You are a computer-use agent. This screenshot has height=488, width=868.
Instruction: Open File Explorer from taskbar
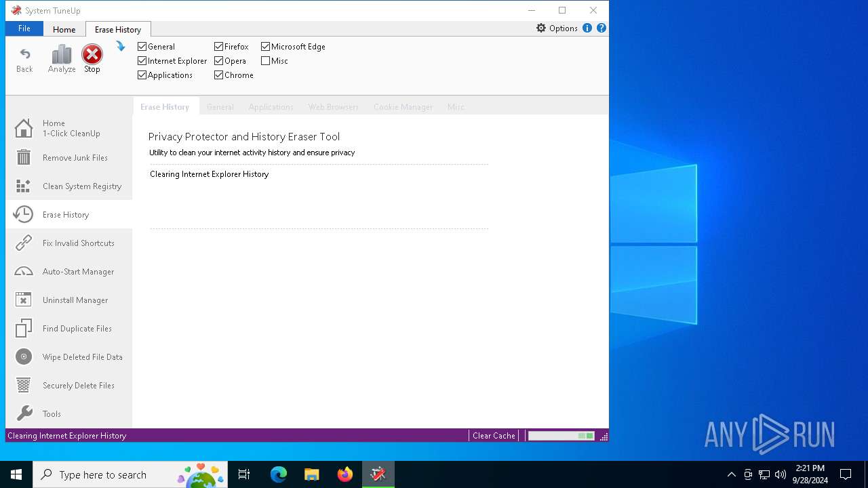coord(312,474)
